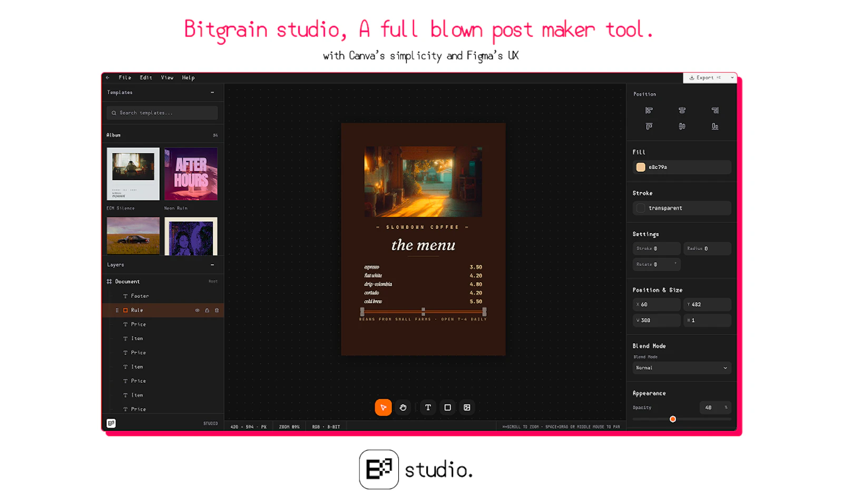Click the Fill hex value e8c79a
843x504 pixels.
(658, 167)
